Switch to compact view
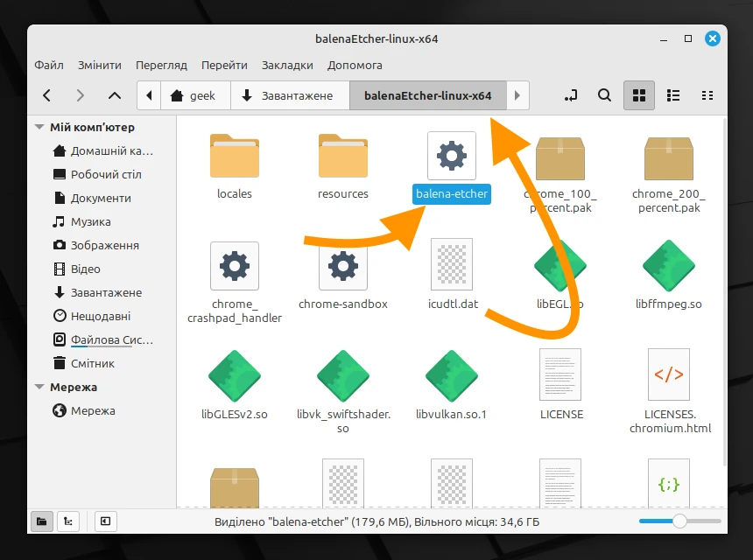The height and width of the screenshot is (560, 753). 707,95
